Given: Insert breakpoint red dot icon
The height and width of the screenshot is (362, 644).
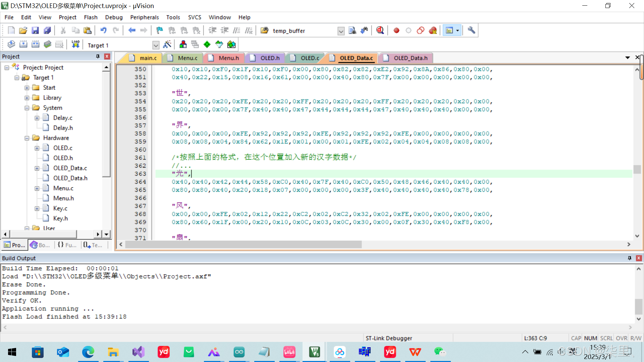Looking at the screenshot, I should (396, 31).
